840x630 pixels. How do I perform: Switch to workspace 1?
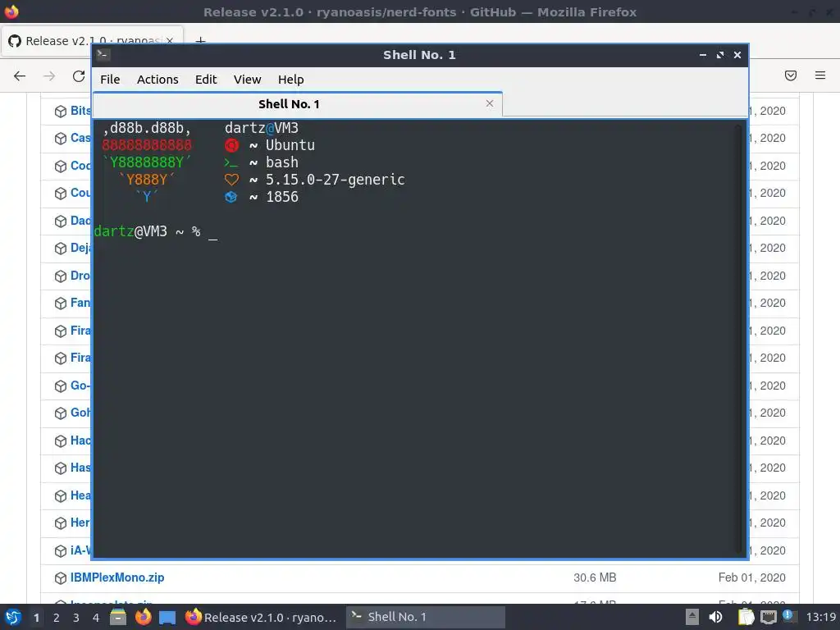(36, 618)
